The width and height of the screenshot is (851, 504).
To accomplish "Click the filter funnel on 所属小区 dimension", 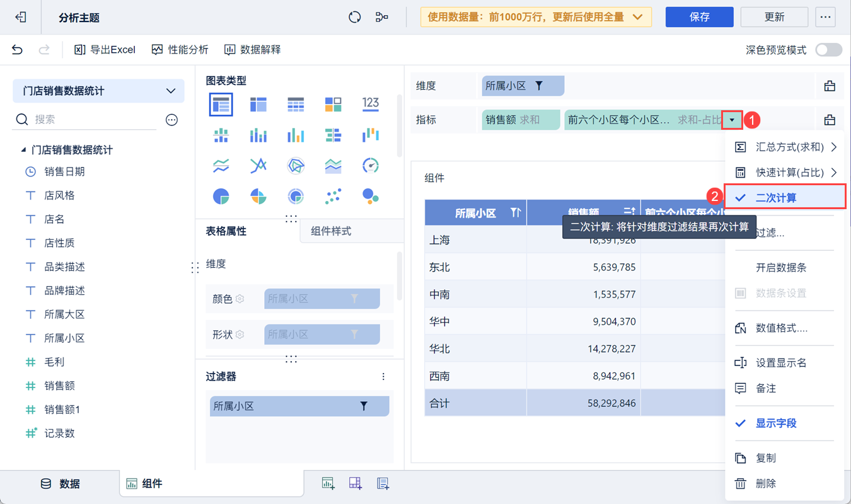I will [x=539, y=86].
